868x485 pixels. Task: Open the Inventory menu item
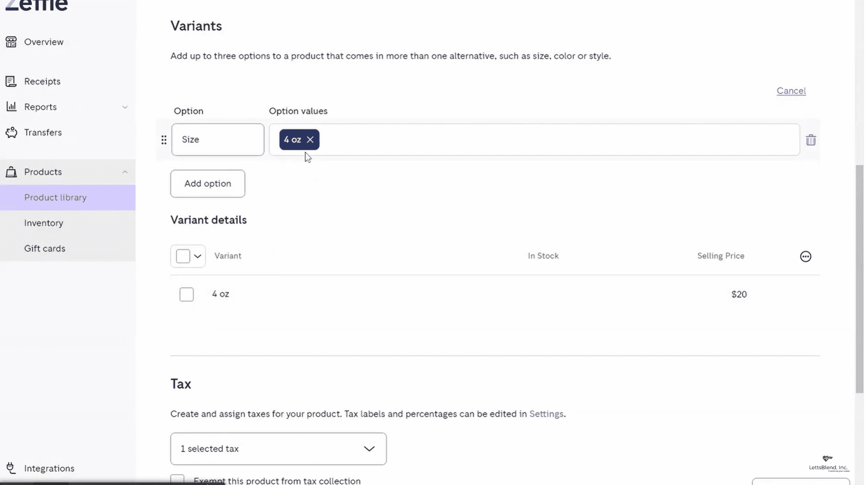[x=44, y=223]
